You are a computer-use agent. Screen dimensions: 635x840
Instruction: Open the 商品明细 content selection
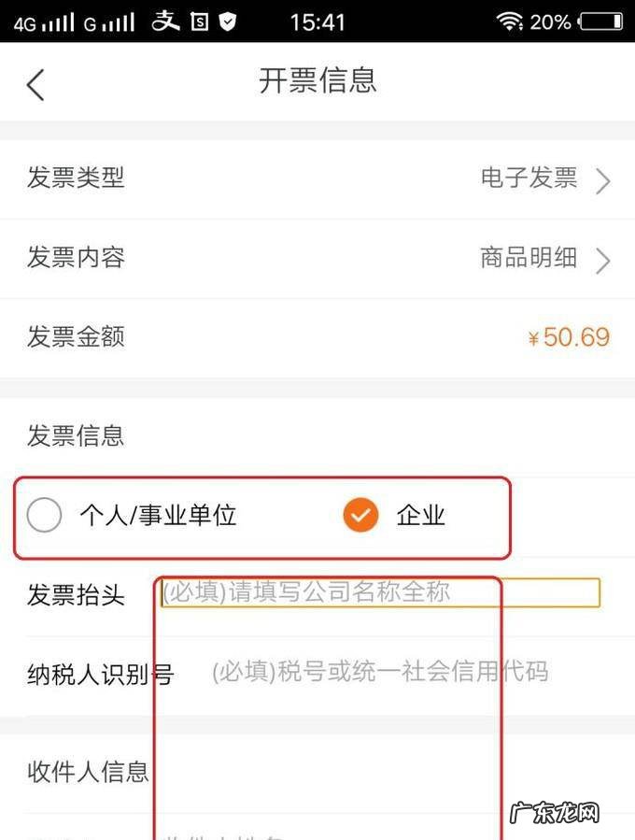click(x=529, y=257)
